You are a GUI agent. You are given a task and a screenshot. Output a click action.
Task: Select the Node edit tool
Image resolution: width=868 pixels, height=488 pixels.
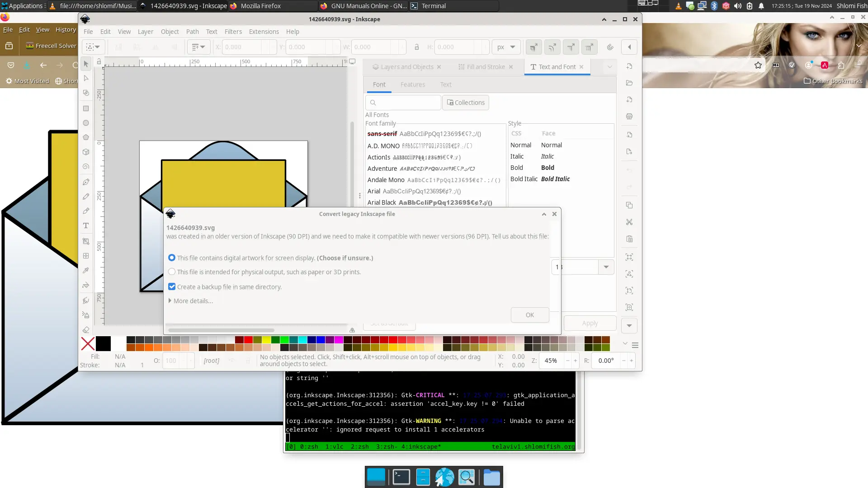click(x=86, y=79)
